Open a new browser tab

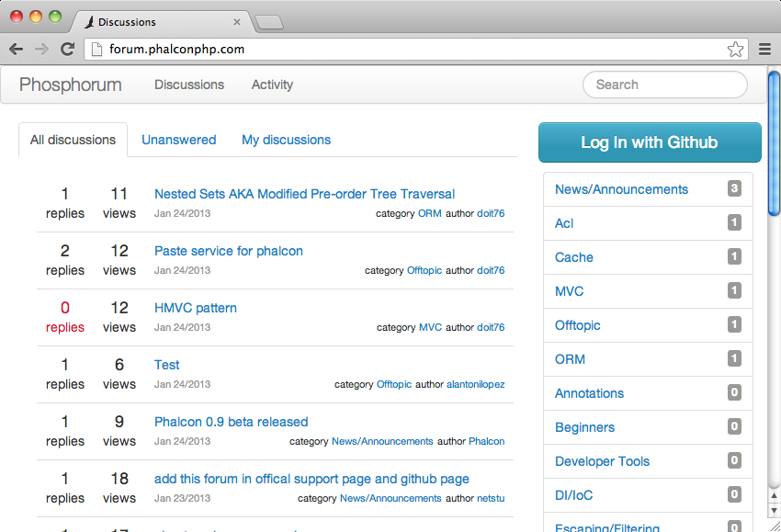tap(267, 22)
